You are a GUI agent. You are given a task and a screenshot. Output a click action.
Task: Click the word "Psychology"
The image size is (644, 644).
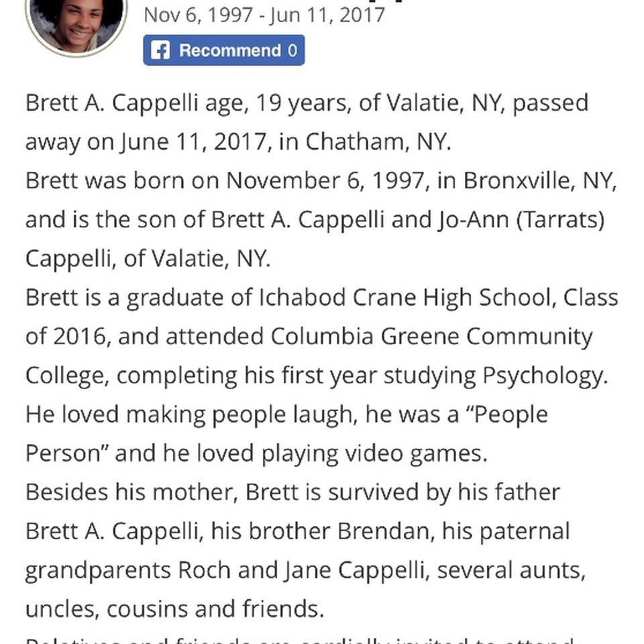tap(545, 376)
